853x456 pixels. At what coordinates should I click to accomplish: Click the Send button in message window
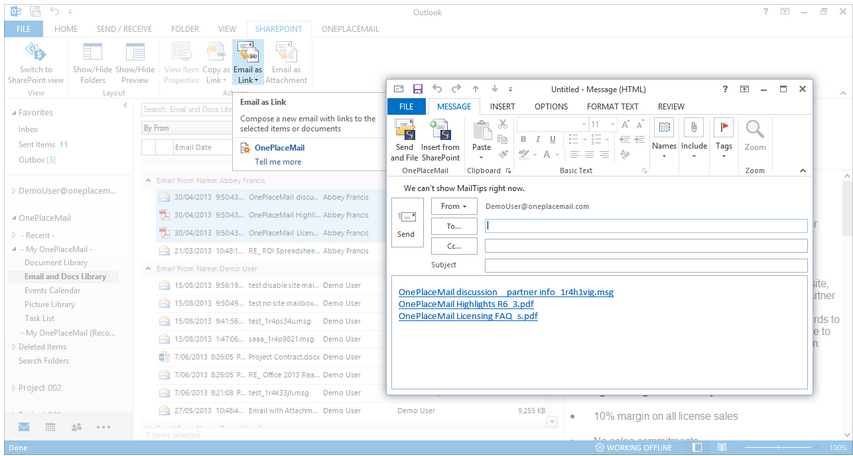click(406, 222)
